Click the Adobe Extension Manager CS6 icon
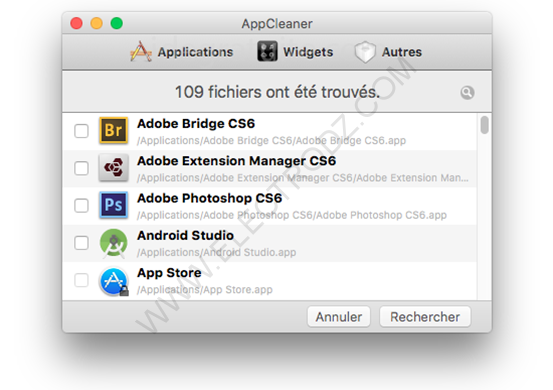This screenshot has height=390, width=553. [113, 167]
